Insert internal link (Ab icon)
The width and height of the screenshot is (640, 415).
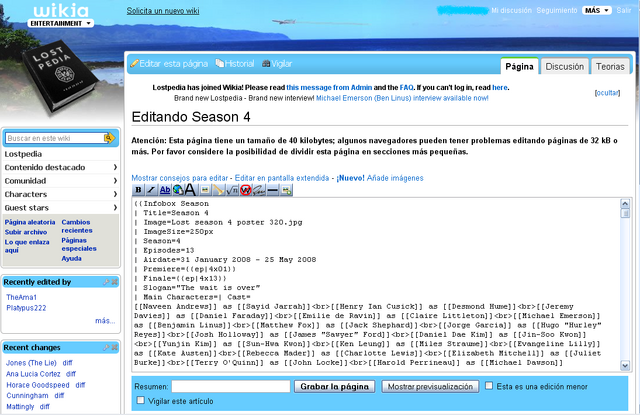[164, 190]
